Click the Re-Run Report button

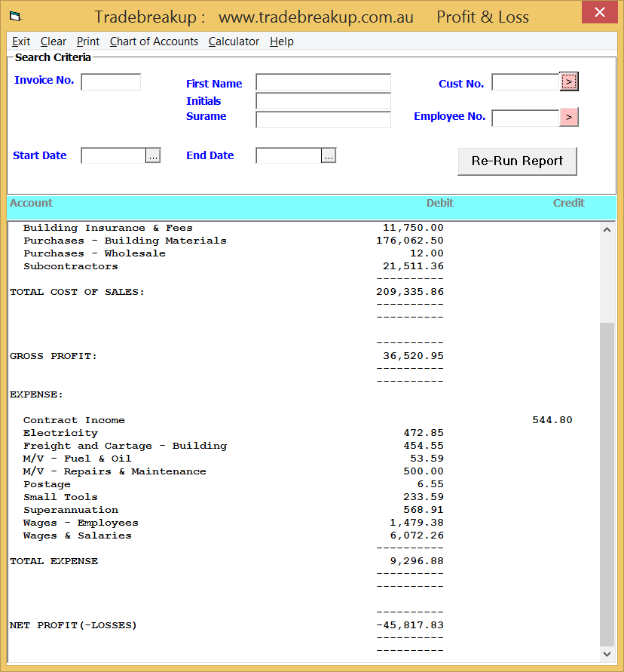tap(517, 161)
